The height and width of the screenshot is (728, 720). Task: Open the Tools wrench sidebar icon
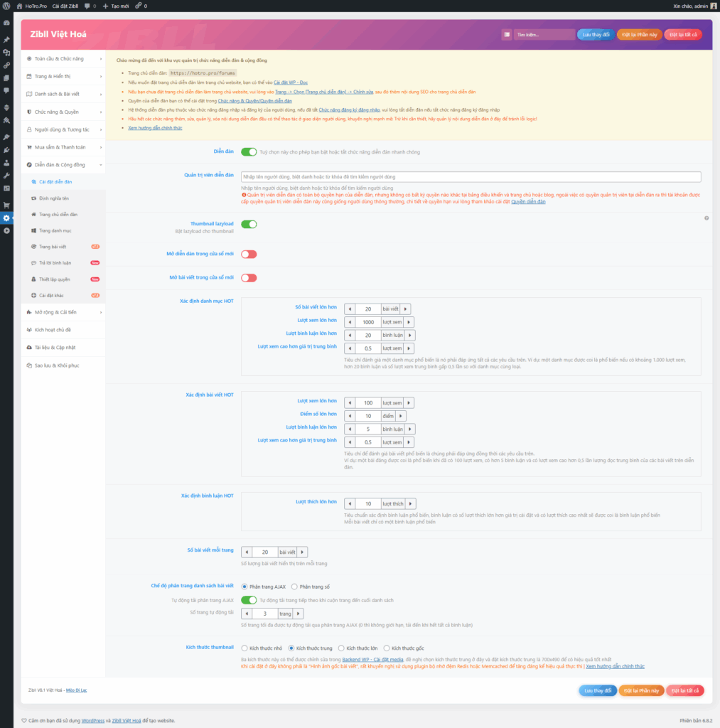6,176
